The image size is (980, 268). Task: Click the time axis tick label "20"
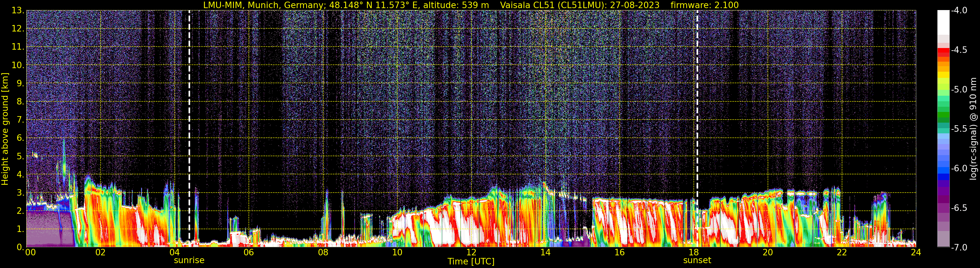coord(768,252)
